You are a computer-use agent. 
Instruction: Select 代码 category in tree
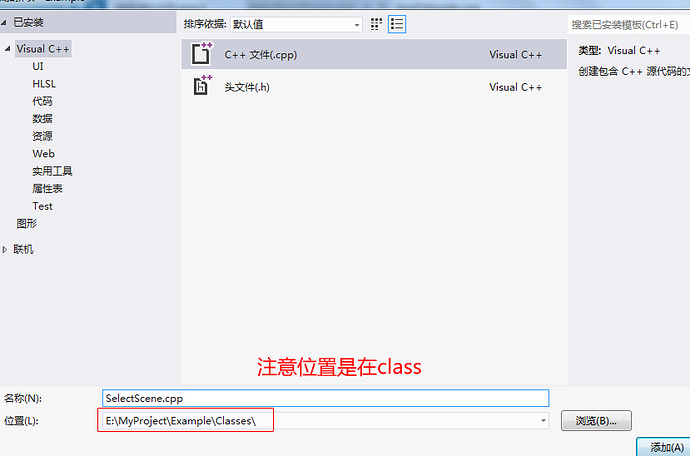[42, 101]
